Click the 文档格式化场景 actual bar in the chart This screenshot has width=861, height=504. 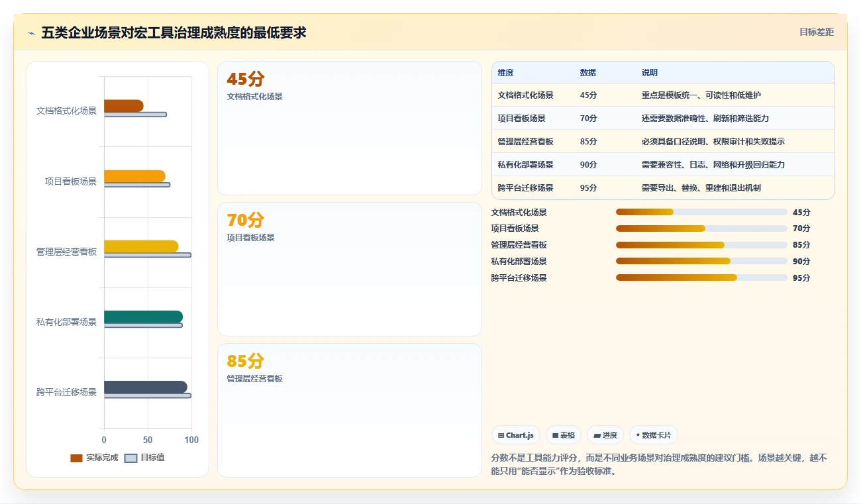coord(123,106)
